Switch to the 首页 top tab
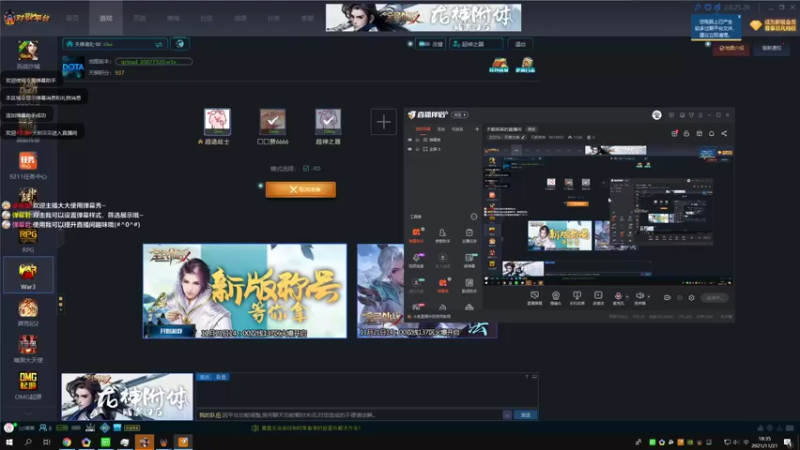The image size is (800, 450). pyautogui.click(x=72, y=18)
